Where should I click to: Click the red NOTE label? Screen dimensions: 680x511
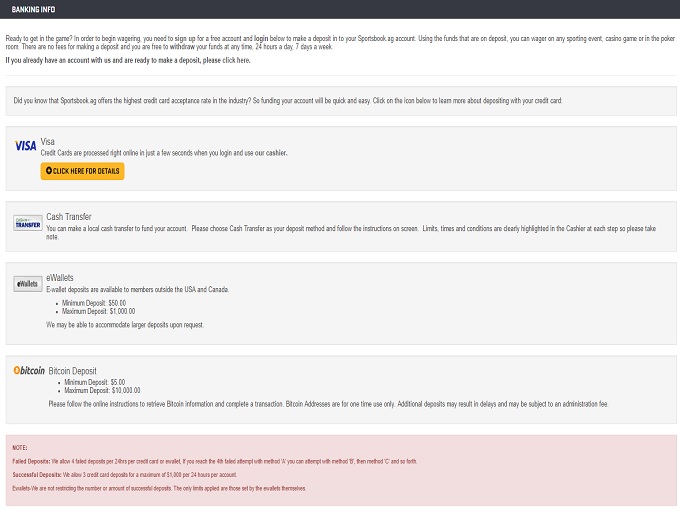point(20,448)
